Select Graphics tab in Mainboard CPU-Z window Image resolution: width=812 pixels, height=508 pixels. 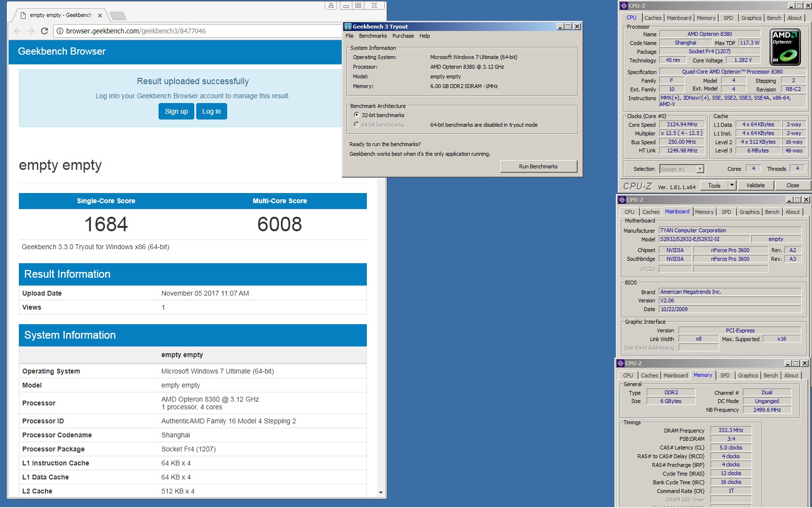pyautogui.click(x=749, y=212)
